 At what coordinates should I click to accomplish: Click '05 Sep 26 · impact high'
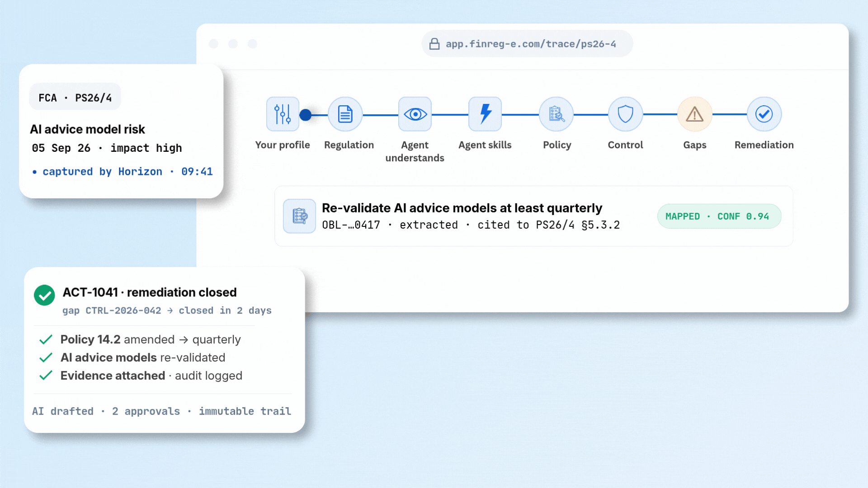107,148
